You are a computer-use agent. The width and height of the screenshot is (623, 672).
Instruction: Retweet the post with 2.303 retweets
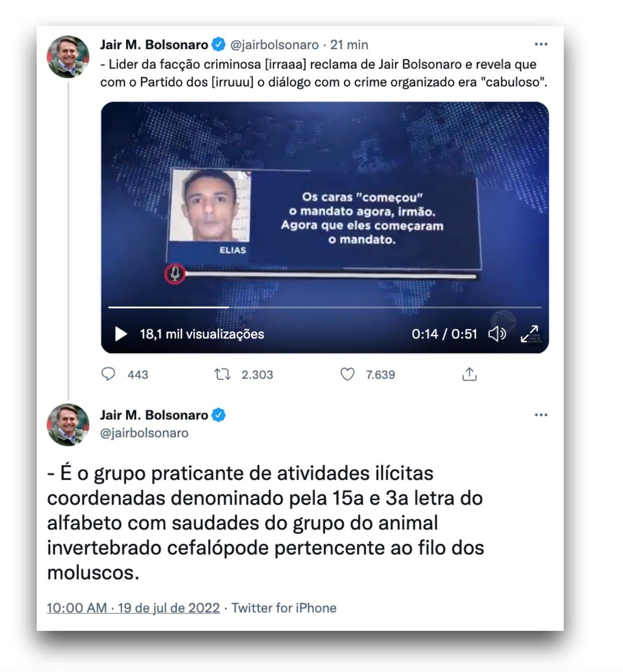click(222, 374)
